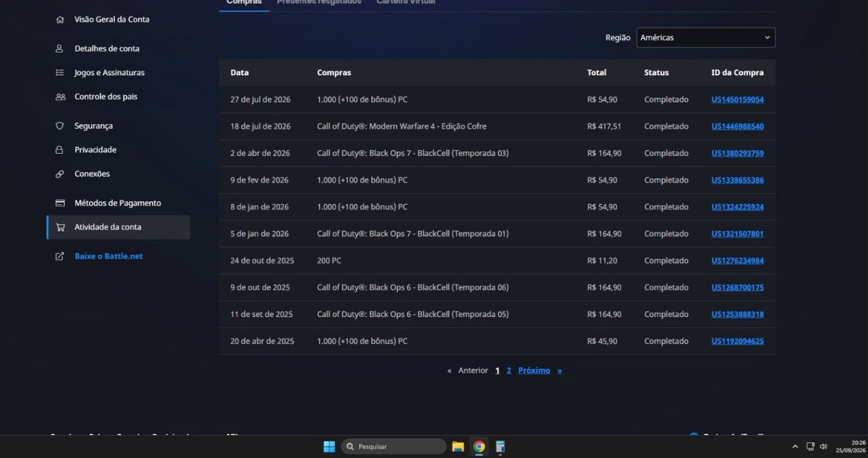
Task: Open the Visão Geral da Conta menu item
Action: [112, 19]
